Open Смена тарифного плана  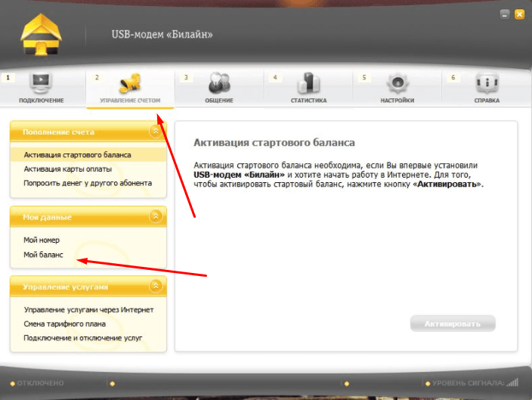point(64,324)
